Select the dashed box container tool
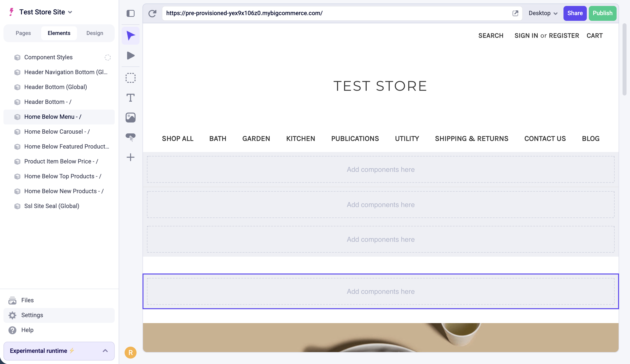Image resolution: width=630 pixels, height=364 pixels. (131, 78)
